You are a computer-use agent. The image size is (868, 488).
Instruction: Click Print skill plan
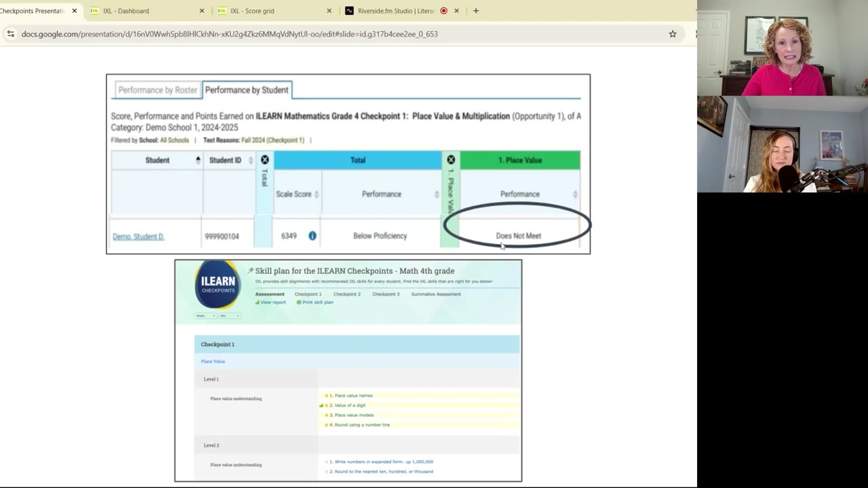coord(315,302)
